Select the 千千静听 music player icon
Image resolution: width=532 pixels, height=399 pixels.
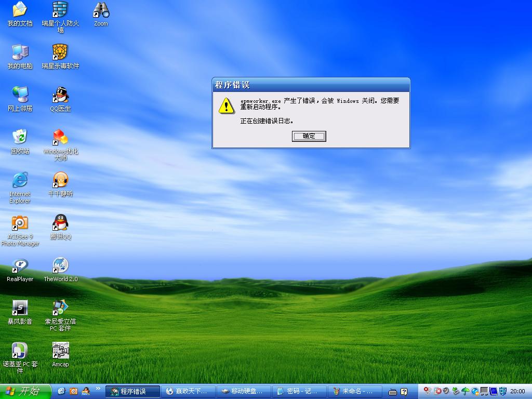pyautogui.click(x=60, y=184)
